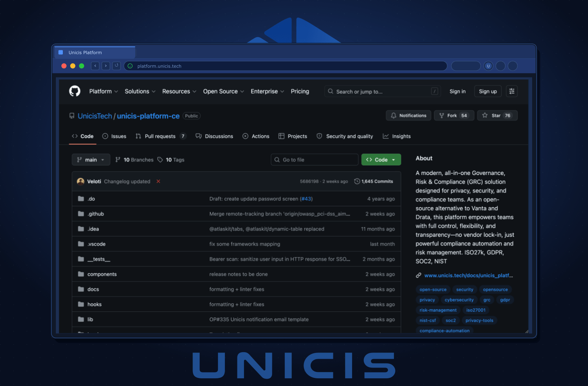Open the appearance settings icon beside Sign up
588x386 pixels.
pyautogui.click(x=512, y=91)
